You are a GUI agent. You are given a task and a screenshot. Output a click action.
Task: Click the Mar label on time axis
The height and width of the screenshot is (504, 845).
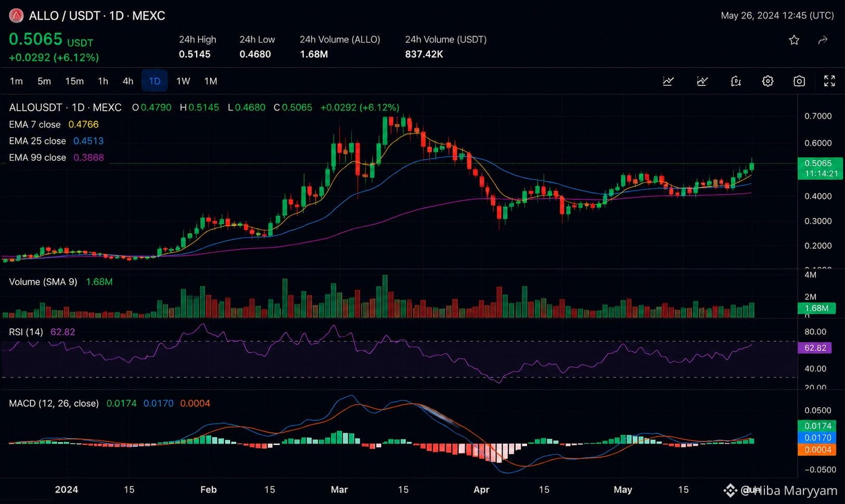pyautogui.click(x=339, y=490)
